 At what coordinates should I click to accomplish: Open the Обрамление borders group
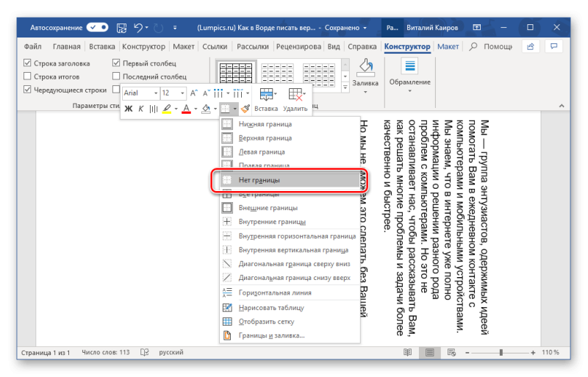(x=410, y=76)
